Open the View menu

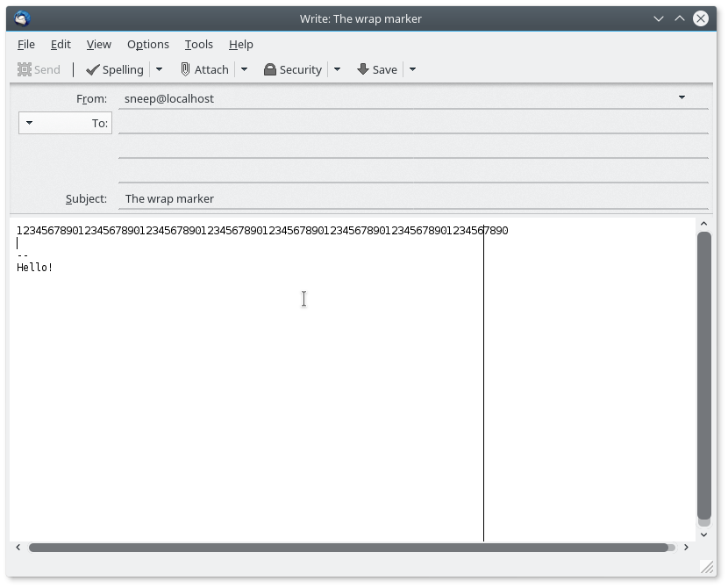tap(98, 44)
